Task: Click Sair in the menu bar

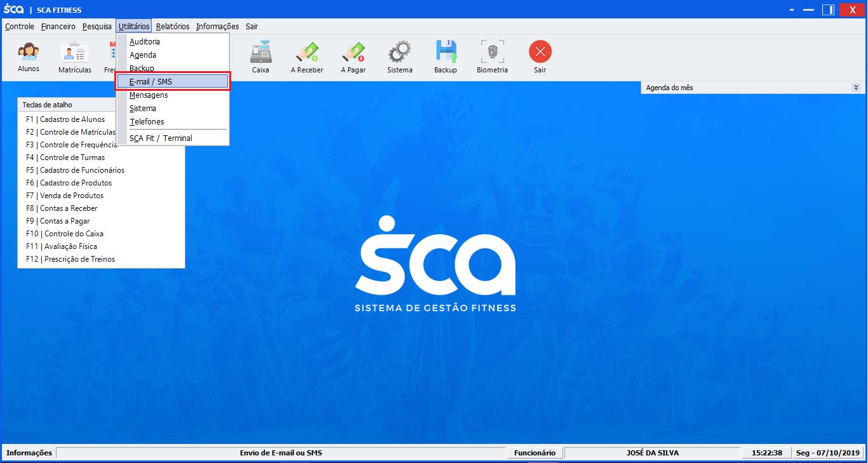Action: coord(252,27)
